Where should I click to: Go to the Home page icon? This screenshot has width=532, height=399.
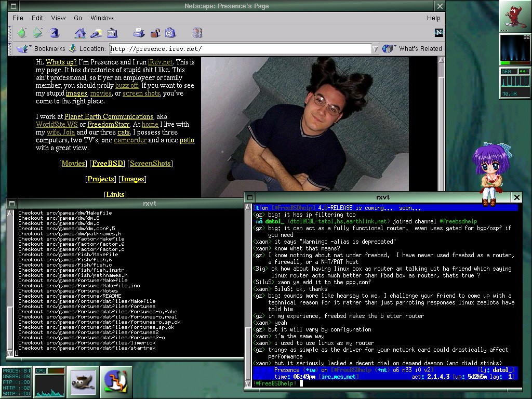click(x=80, y=33)
